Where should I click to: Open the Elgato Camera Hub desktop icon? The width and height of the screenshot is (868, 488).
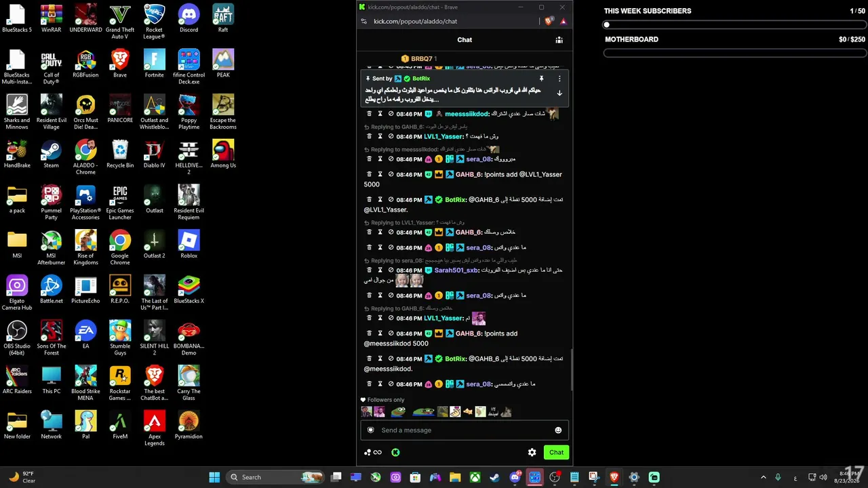coord(17,293)
